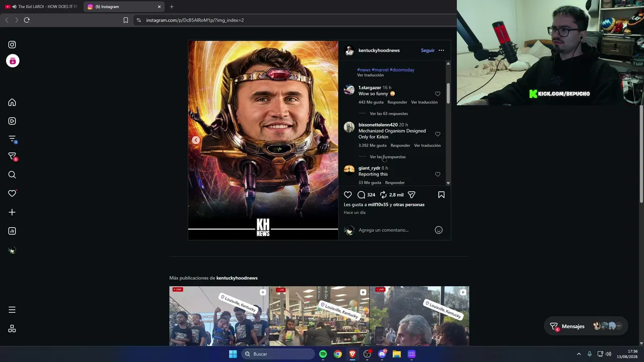
Task: Like bissonettelenn420's comment
Action: point(438,134)
